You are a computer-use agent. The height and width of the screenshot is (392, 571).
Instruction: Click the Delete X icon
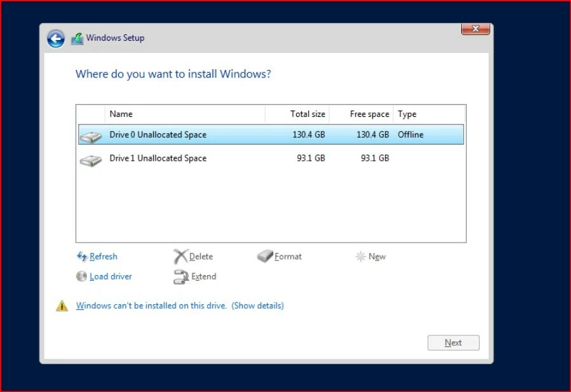[180, 257]
